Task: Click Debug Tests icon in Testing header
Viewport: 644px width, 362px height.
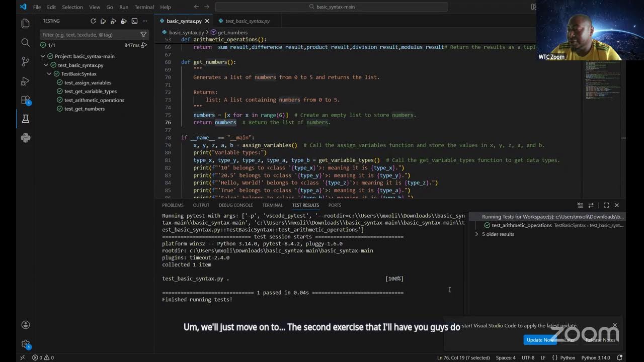Action: click(113, 21)
